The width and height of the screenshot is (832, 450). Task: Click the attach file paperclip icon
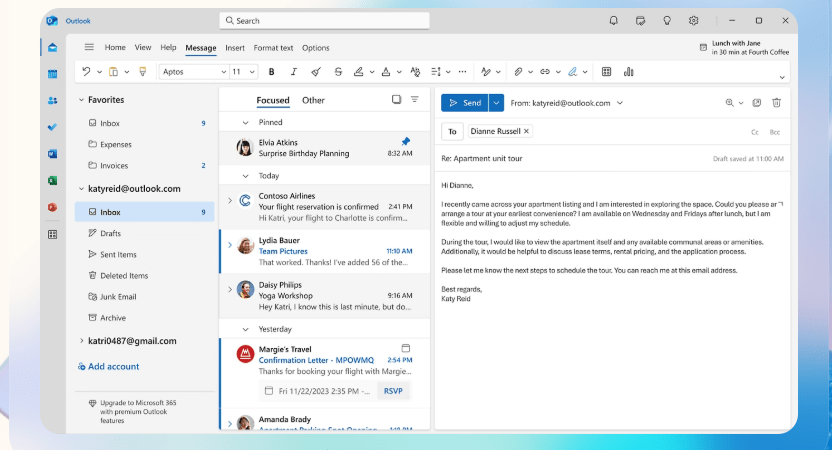(x=518, y=72)
